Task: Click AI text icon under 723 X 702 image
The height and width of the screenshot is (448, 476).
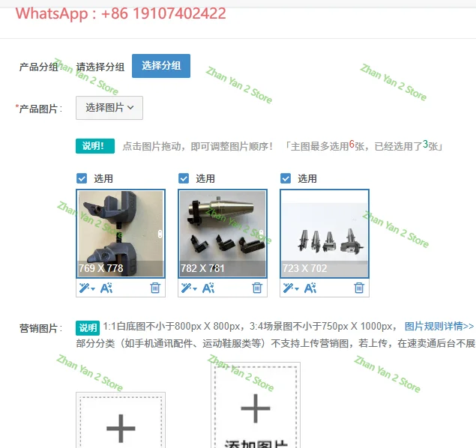Action: click(310, 288)
